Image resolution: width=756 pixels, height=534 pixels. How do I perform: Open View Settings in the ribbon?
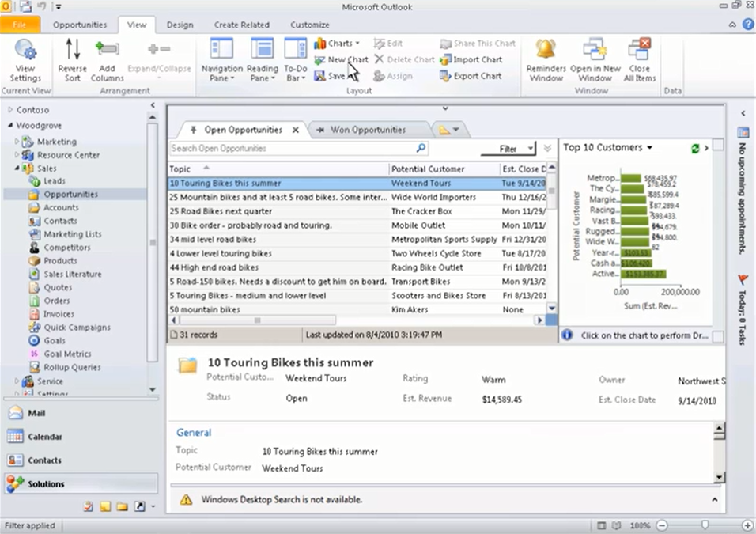tap(25, 61)
